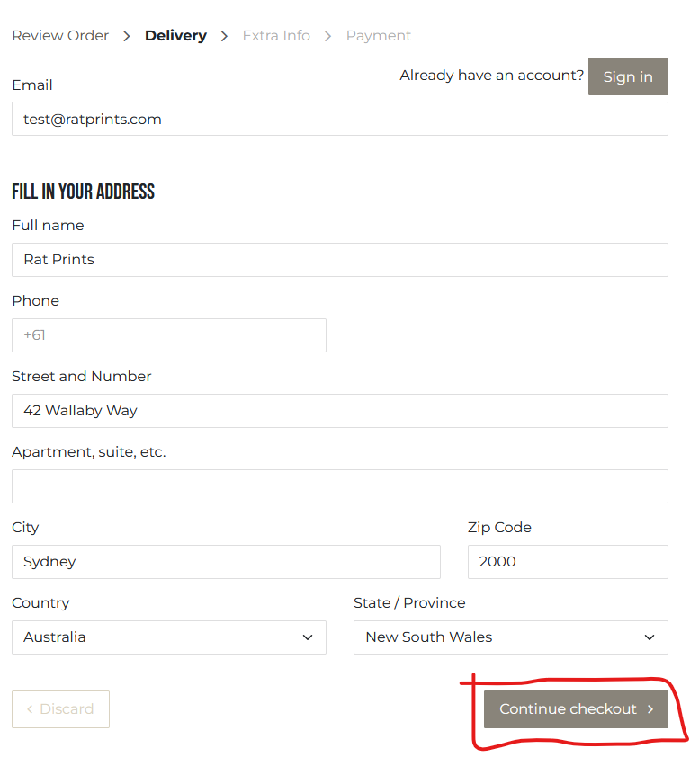Focus the empty Apartment, suite field
This screenshot has height=784, width=690.
[x=339, y=486]
